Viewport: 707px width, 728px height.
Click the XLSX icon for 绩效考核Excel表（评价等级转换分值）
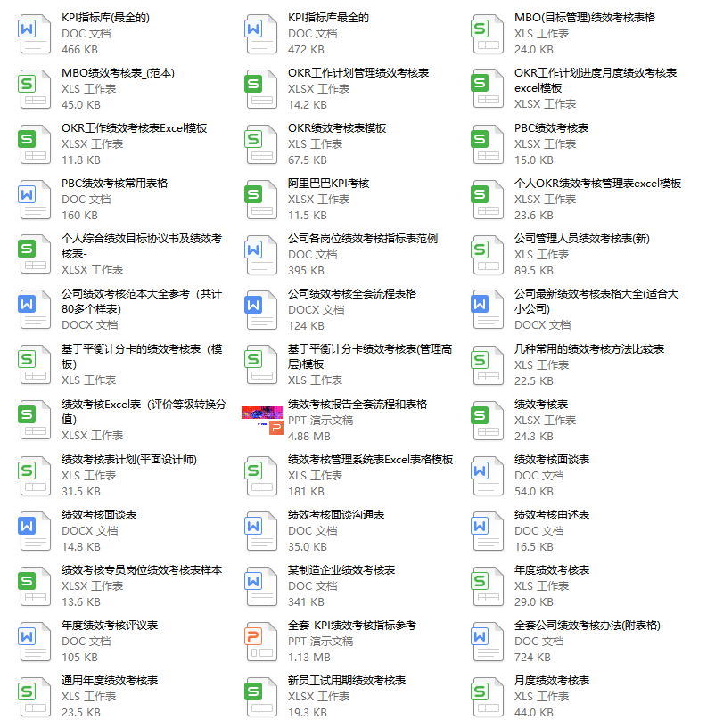35,421
